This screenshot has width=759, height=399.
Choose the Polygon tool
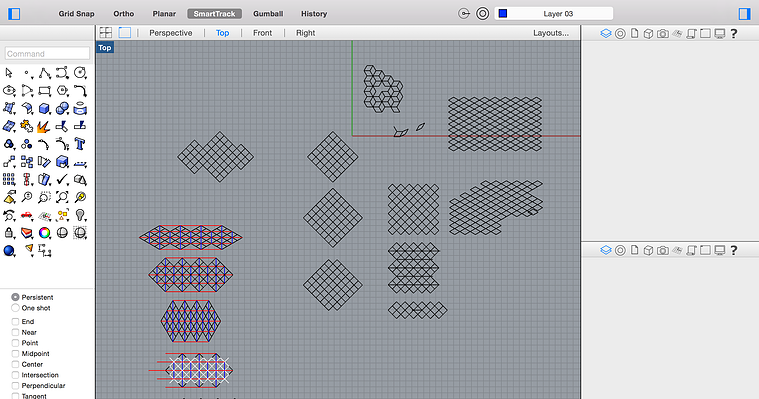point(62,91)
